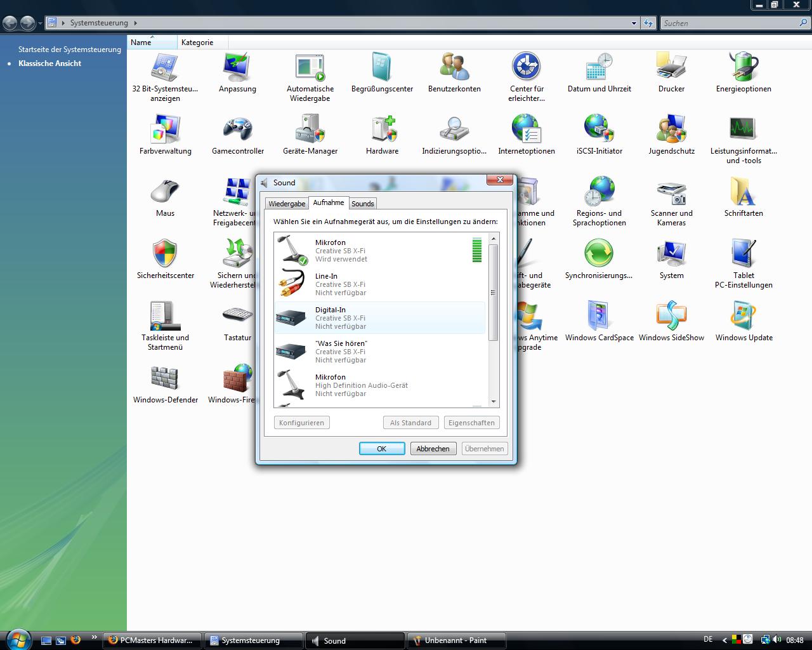The height and width of the screenshot is (650, 812).
Task: Select Digital-In recording device
Action: [x=381, y=318]
